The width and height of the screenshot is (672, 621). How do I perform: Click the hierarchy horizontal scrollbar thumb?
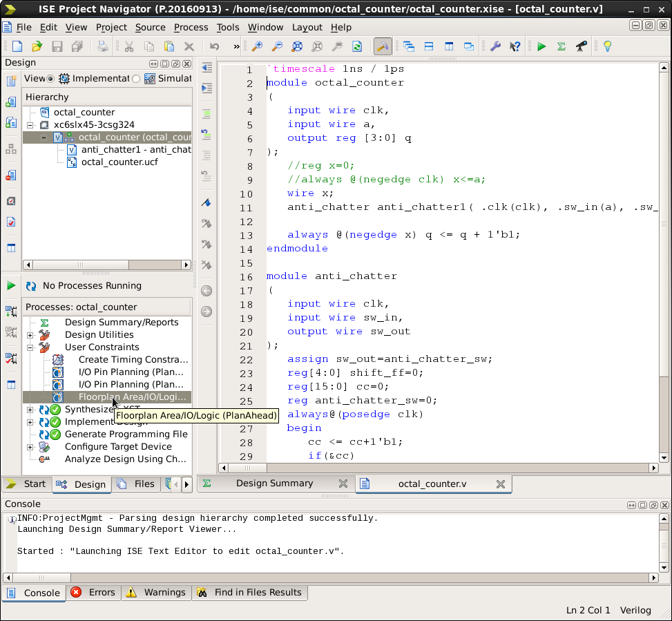81,265
